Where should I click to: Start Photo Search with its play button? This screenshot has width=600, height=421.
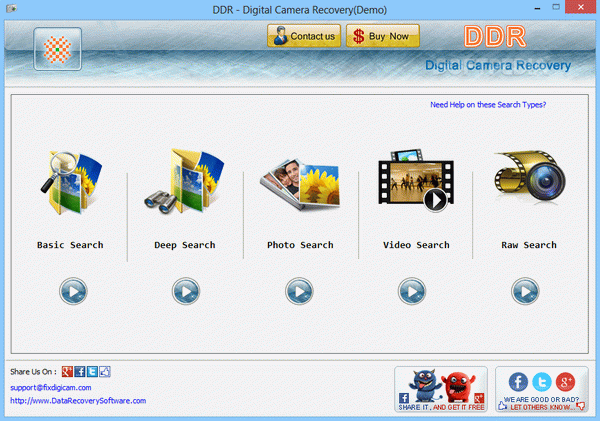[x=299, y=291]
